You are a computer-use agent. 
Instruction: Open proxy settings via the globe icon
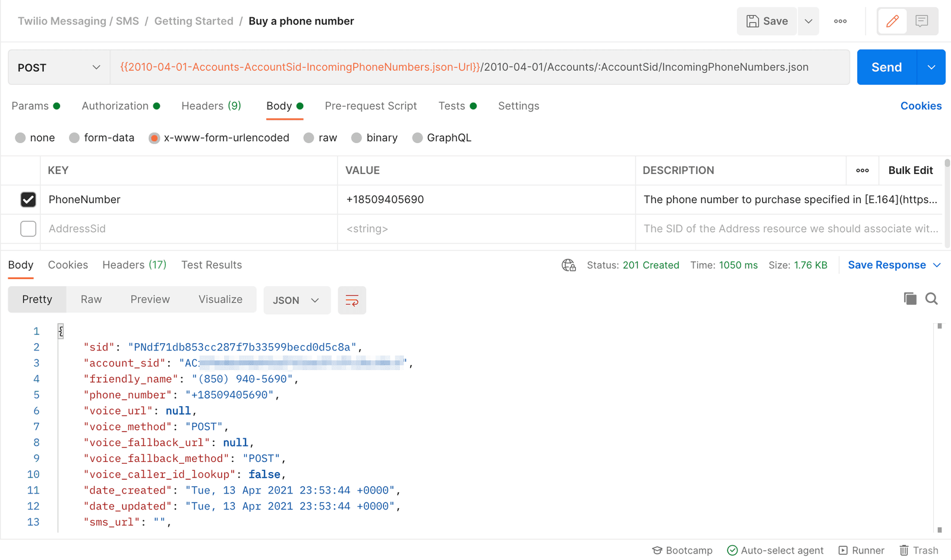coord(568,265)
